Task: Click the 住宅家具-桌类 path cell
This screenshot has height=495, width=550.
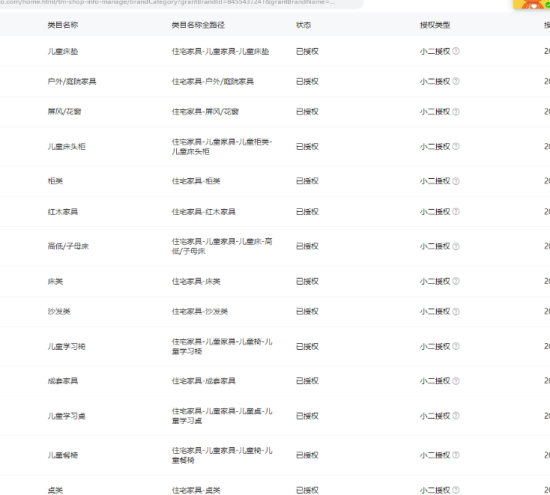Action: click(196, 490)
